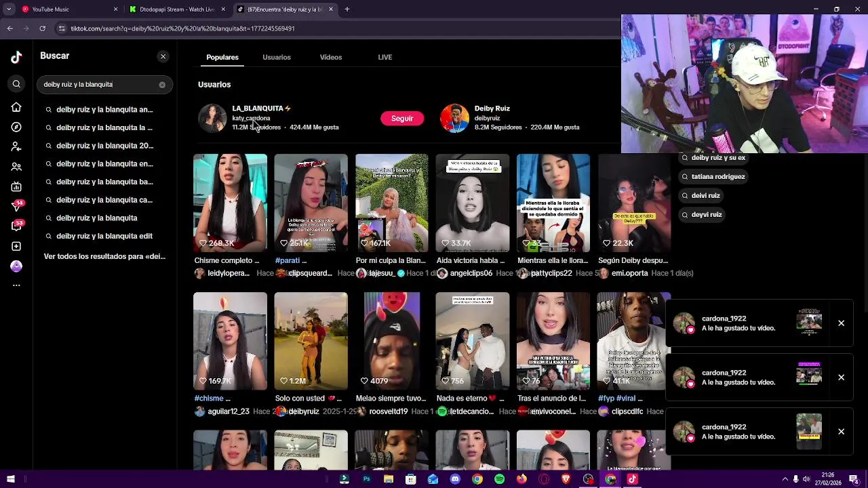
Task: Open the LIVE TV icon in sidebar
Action: click(x=16, y=186)
